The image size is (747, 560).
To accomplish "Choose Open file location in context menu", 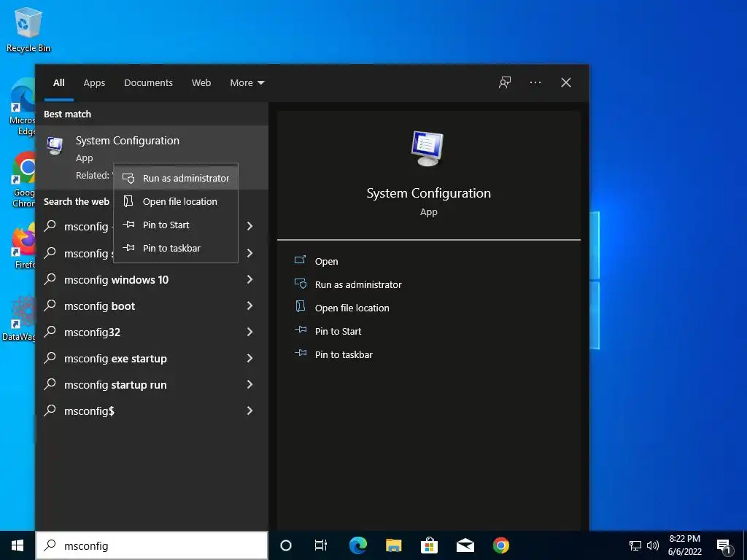I will 176,201.
